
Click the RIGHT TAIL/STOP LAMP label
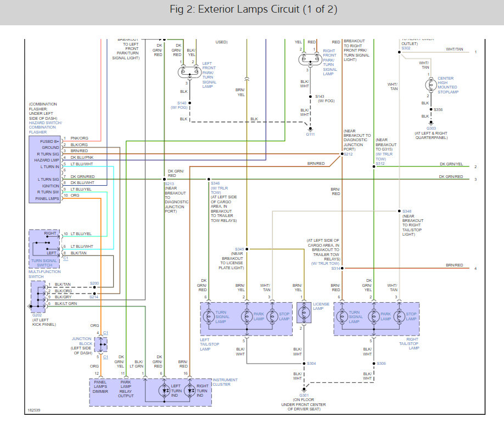pyautogui.click(x=409, y=343)
